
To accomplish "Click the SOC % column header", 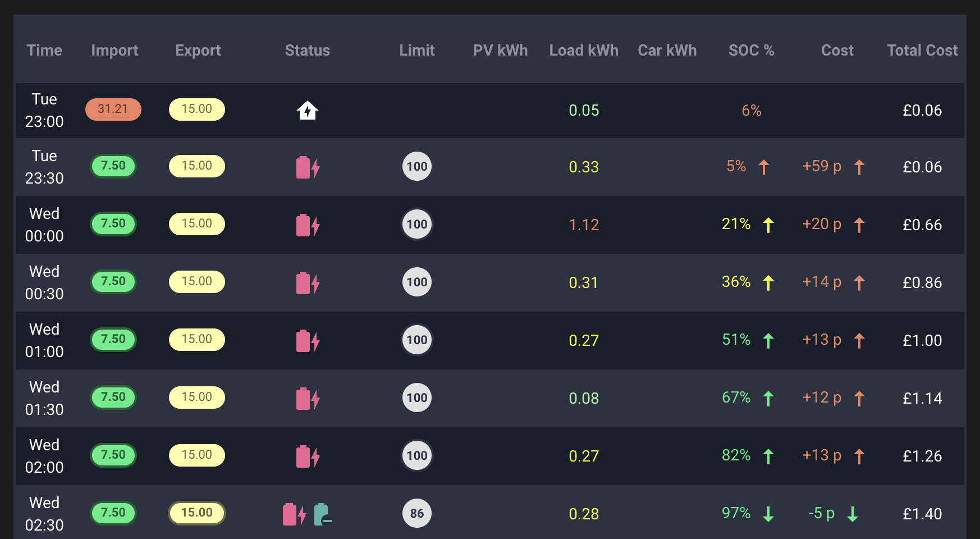I will (751, 50).
